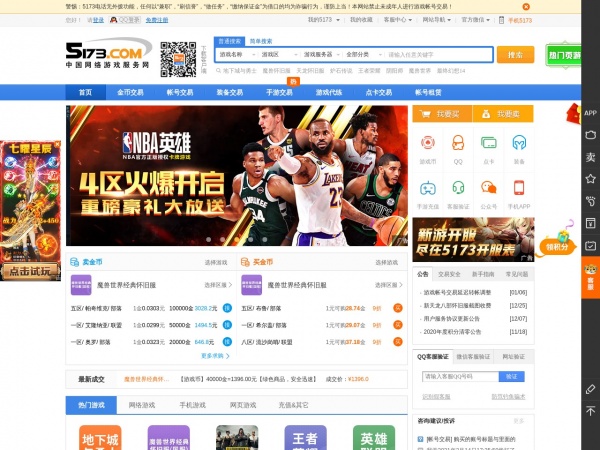Open the 新游开服 banner thumbnail
The image size is (600, 450).
pyautogui.click(x=473, y=240)
